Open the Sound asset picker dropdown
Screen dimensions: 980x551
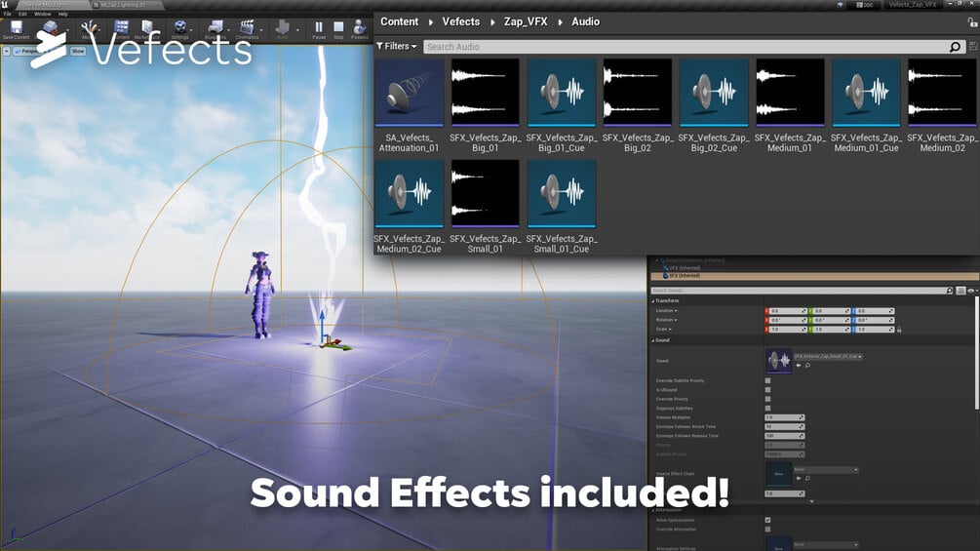click(828, 357)
